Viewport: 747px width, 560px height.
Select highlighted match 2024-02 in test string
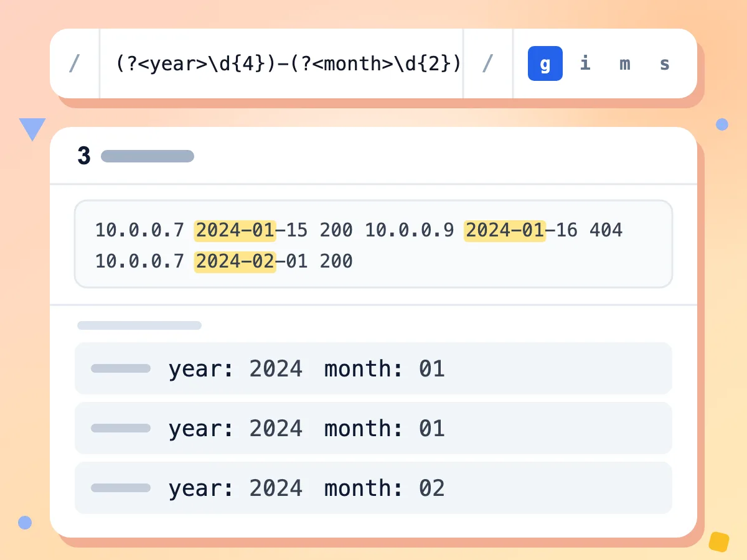(235, 261)
